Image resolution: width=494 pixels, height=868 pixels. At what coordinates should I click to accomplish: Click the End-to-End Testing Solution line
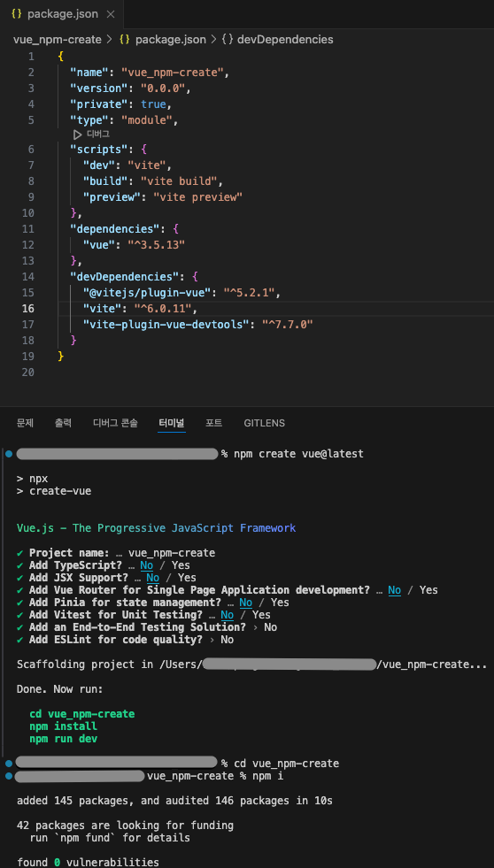pos(147,627)
